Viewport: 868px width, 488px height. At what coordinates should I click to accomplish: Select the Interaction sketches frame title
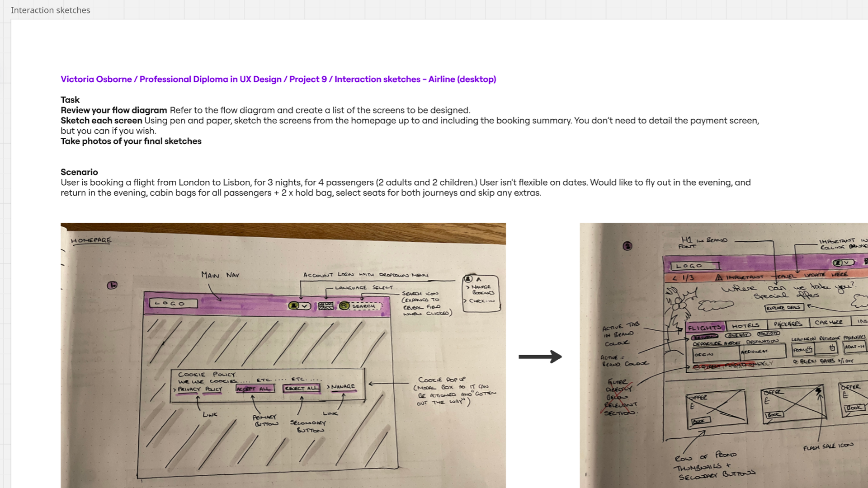click(51, 10)
